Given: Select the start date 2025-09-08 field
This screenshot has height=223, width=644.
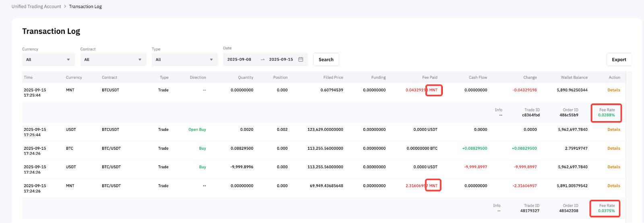Looking at the screenshot, I should (x=239, y=60).
